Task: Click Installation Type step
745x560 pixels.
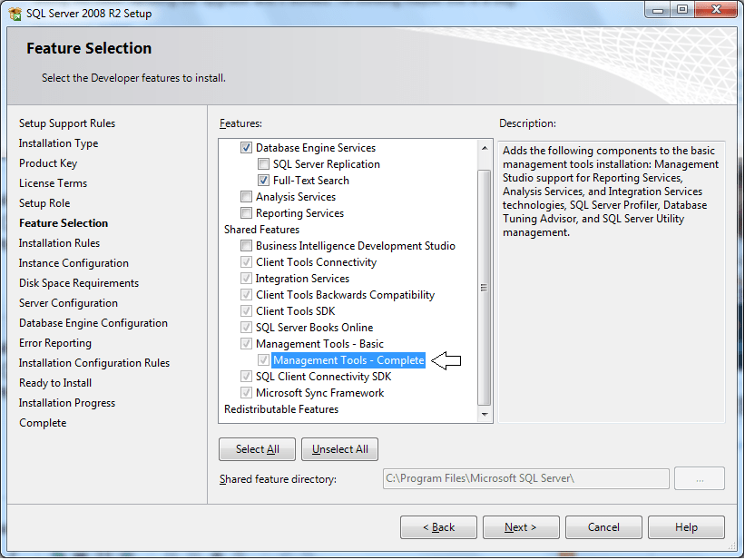Action: point(58,143)
